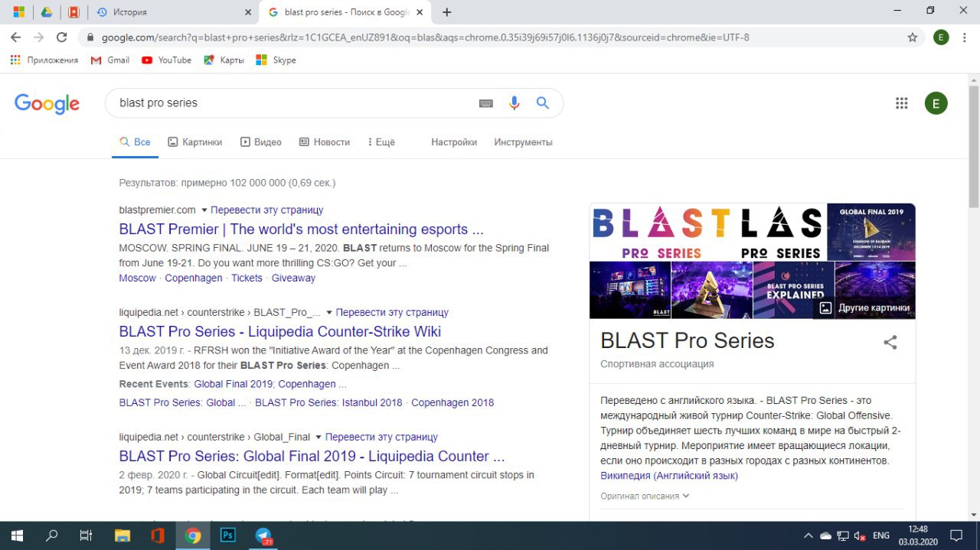Open the Карты bookmark

point(224,60)
